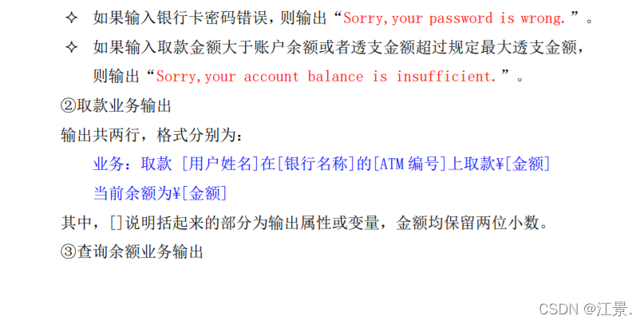Click the text 如果输入银行卡密码错误

coord(180,18)
